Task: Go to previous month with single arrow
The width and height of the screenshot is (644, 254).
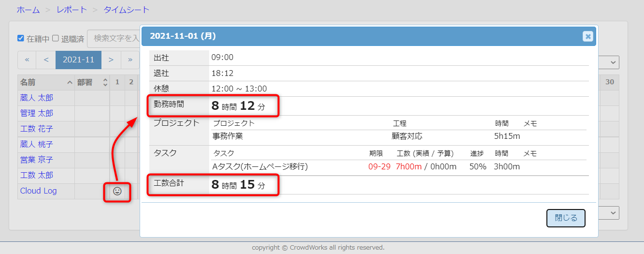Action: [x=46, y=60]
